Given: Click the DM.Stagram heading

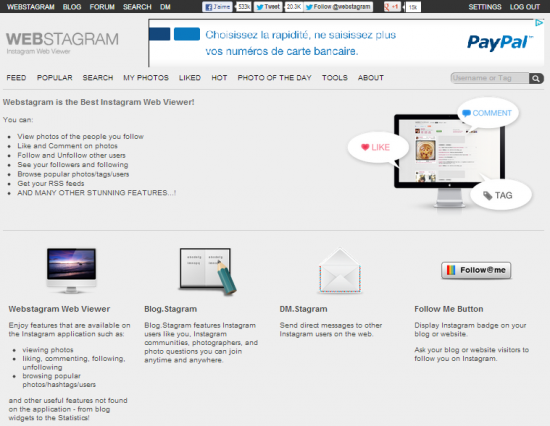Looking at the screenshot, I should [x=303, y=309].
